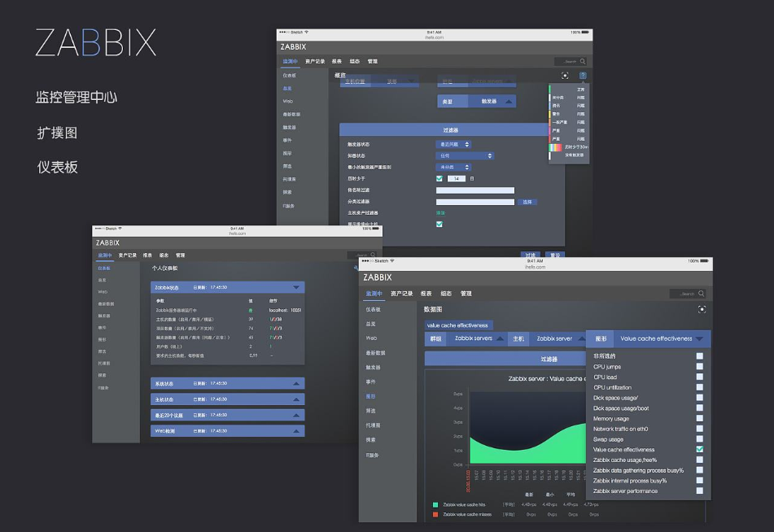Click the red Zabbix value cache misses swatch

coord(435,514)
